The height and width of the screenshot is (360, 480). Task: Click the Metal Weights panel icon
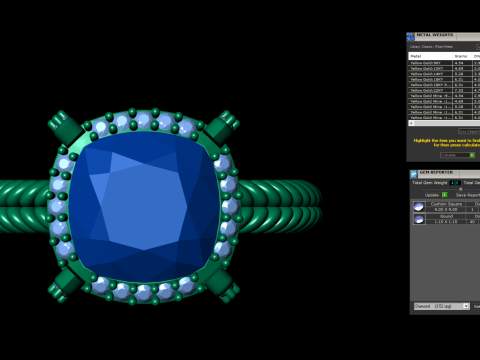coord(410,37)
